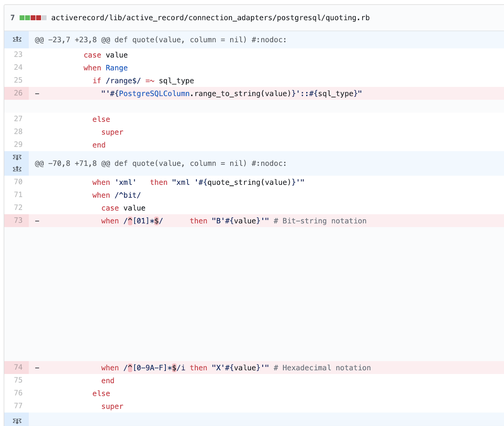Click line number 29 in the gutter
Screen dimensions: 504x426
point(18,145)
